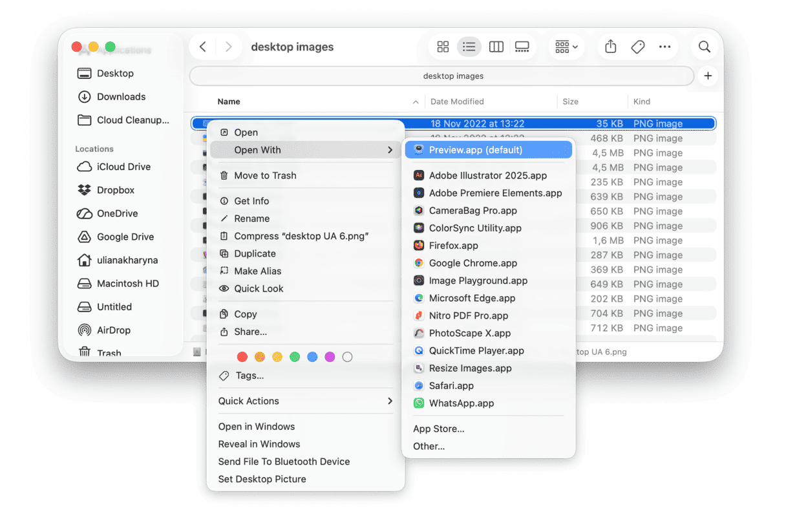Switch Finder to icon view
This screenshot has height=532, width=786.
443,47
